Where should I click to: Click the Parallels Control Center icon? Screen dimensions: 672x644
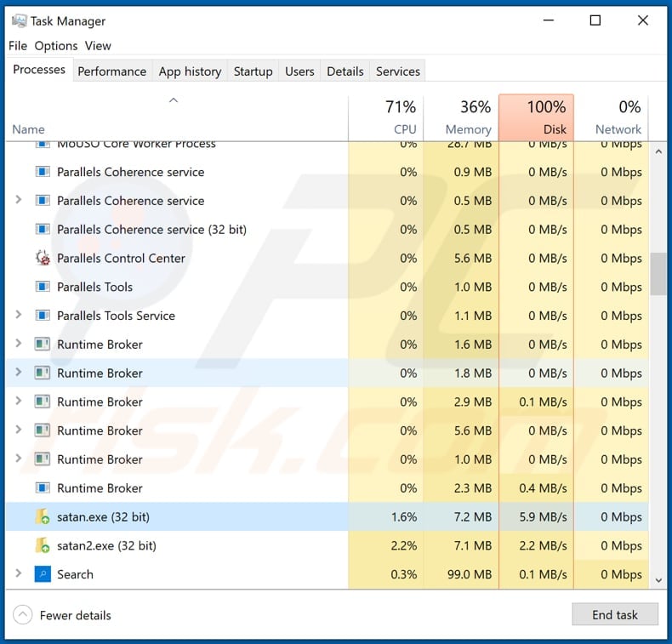[43, 258]
